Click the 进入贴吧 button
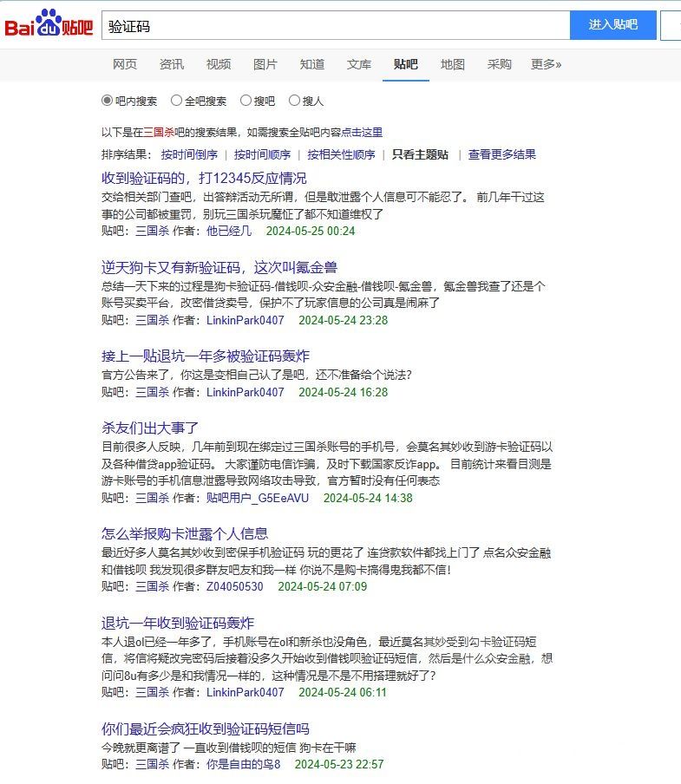The height and width of the screenshot is (784, 681). pos(613,24)
